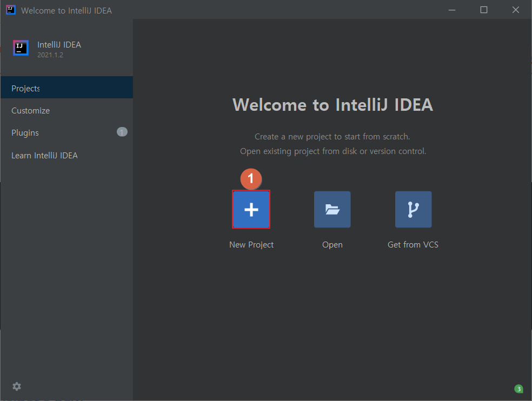Click the 'Open existing project from disk' line
The width and height of the screenshot is (532, 401).
pos(333,151)
